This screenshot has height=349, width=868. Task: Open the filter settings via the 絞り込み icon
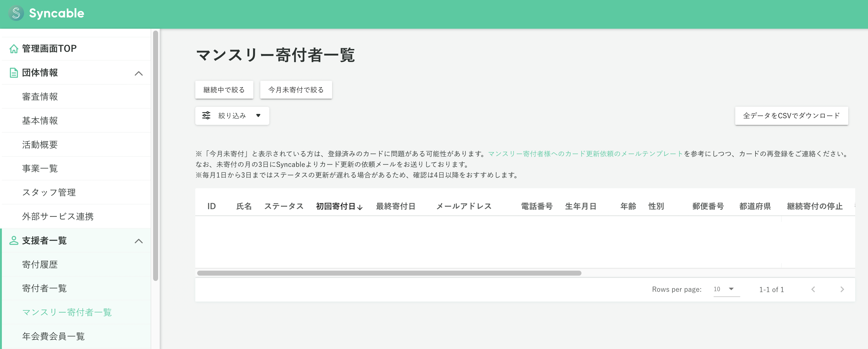(207, 116)
